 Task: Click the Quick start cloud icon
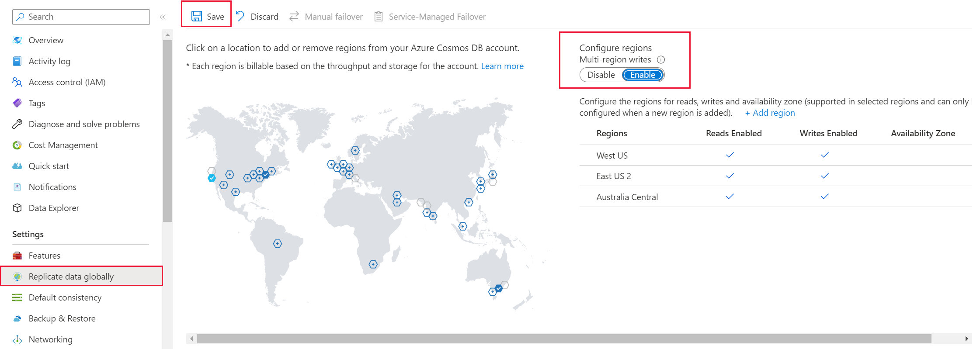[17, 166]
